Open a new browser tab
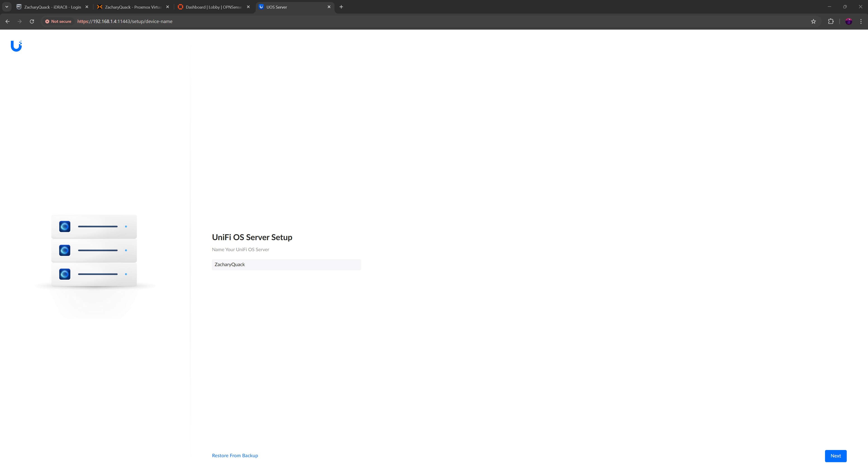The image size is (868, 471). 341,7
